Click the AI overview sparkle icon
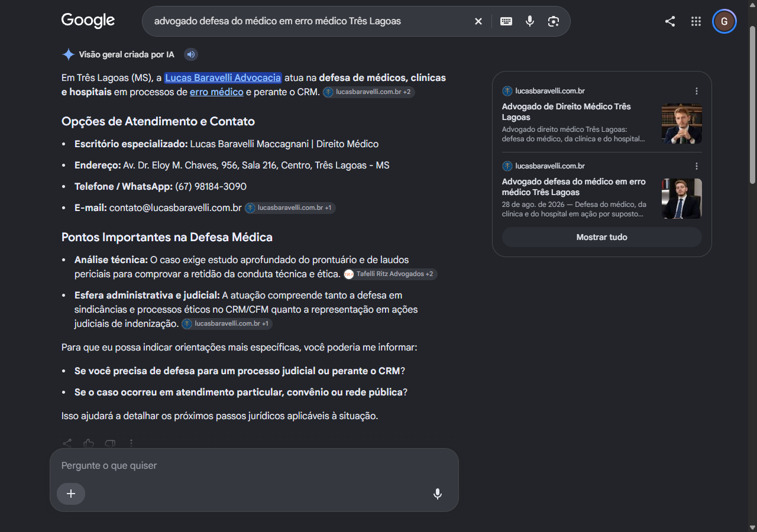Screen dimensions: 757x532 click(68, 54)
